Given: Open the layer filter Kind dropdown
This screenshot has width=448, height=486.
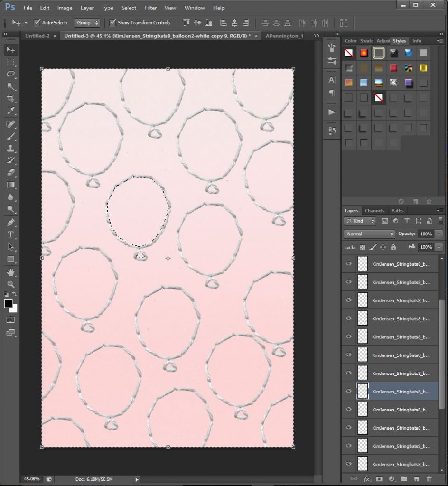Looking at the screenshot, I should pyautogui.click(x=360, y=221).
